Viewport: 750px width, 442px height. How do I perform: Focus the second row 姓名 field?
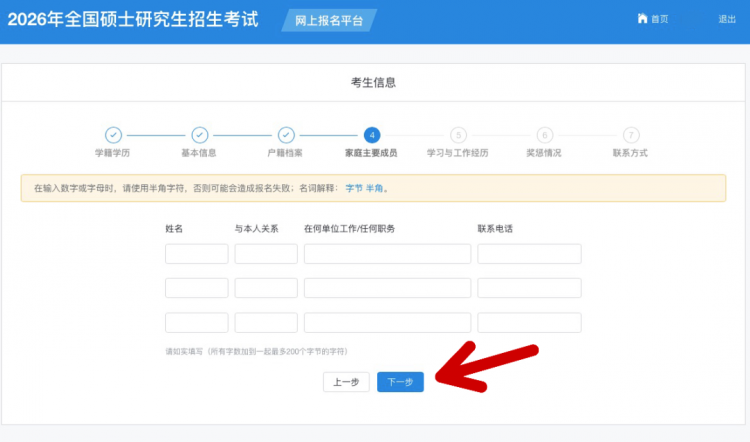(x=196, y=288)
